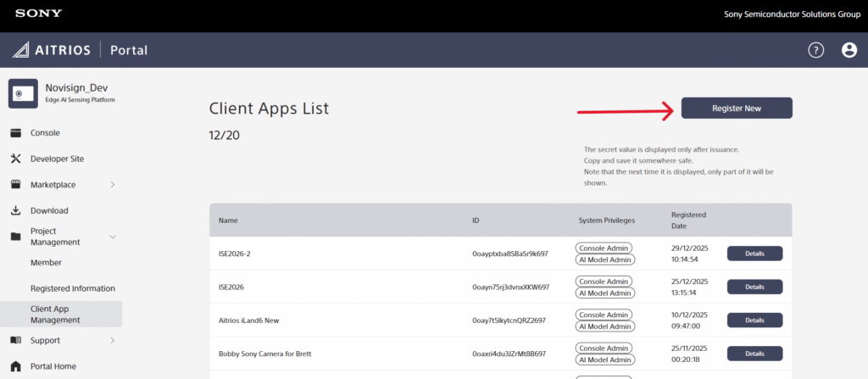View Details for Bobby Sony Camera for Brett
The width and height of the screenshot is (868, 379).
click(754, 354)
